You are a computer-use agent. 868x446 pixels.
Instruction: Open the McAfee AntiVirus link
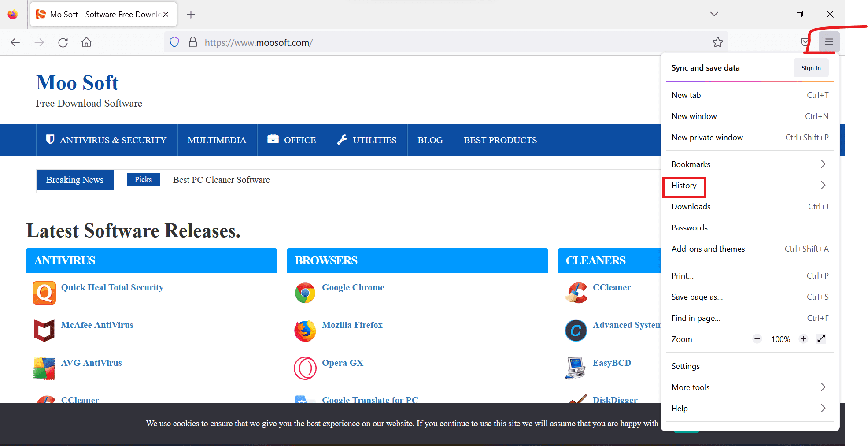coord(97,325)
